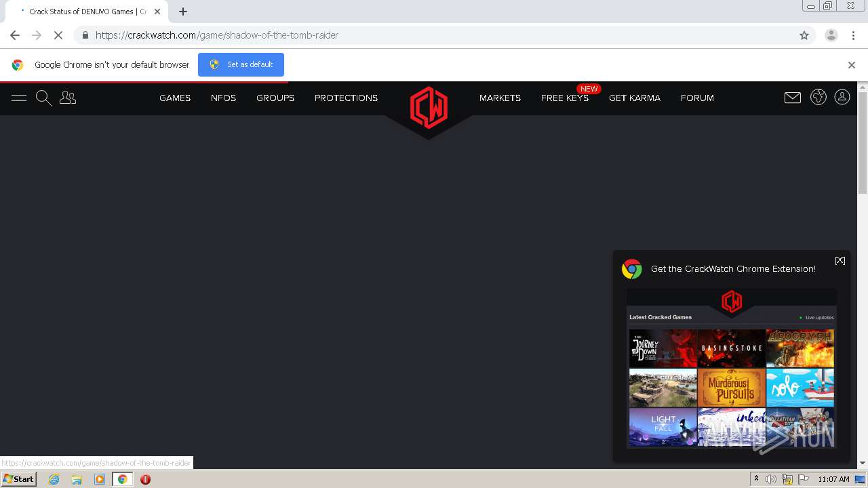Show hidden tray icons arrow
Image resolution: width=868 pixels, height=488 pixels.
point(756,479)
